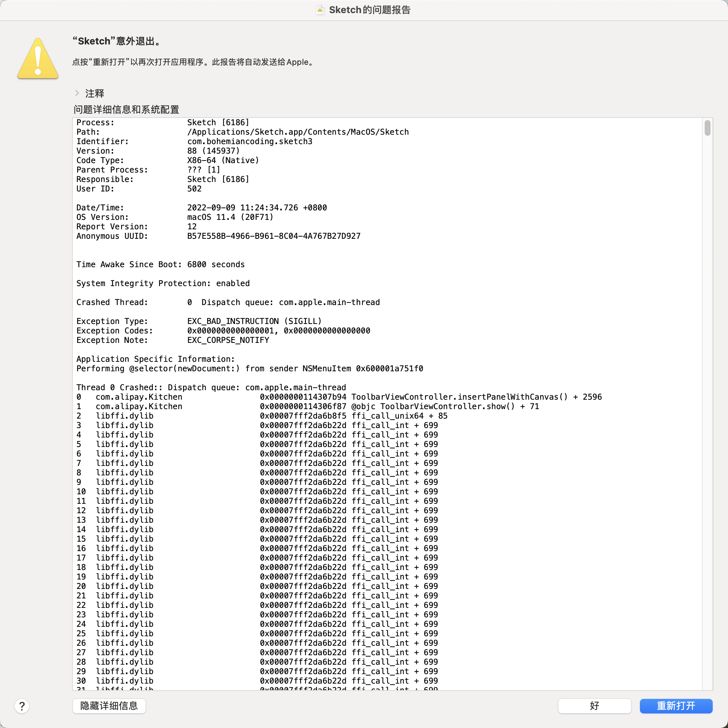Click the Anonymous UUID value

tap(274, 236)
